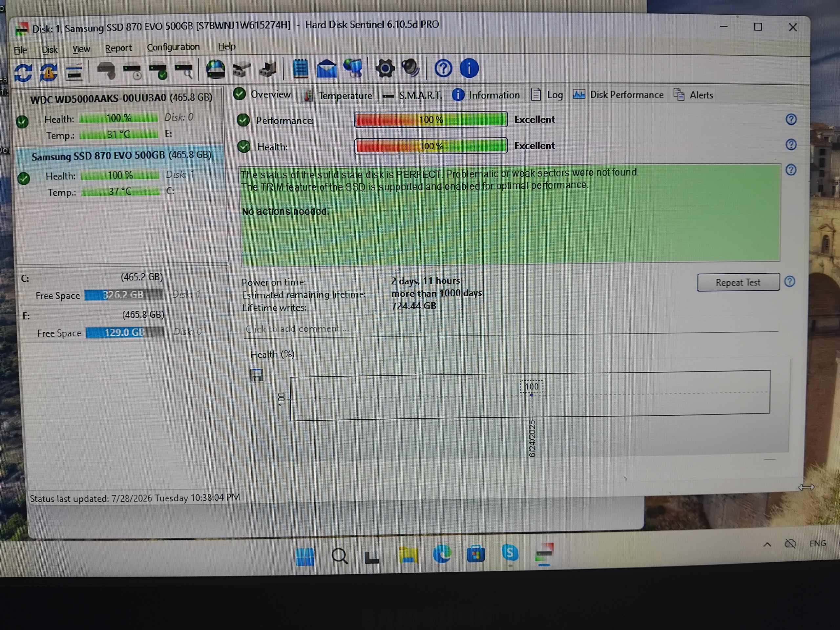Open Windows Search from the taskbar
The height and width of the screenshot is (630, 840).
tap(339, 557)
